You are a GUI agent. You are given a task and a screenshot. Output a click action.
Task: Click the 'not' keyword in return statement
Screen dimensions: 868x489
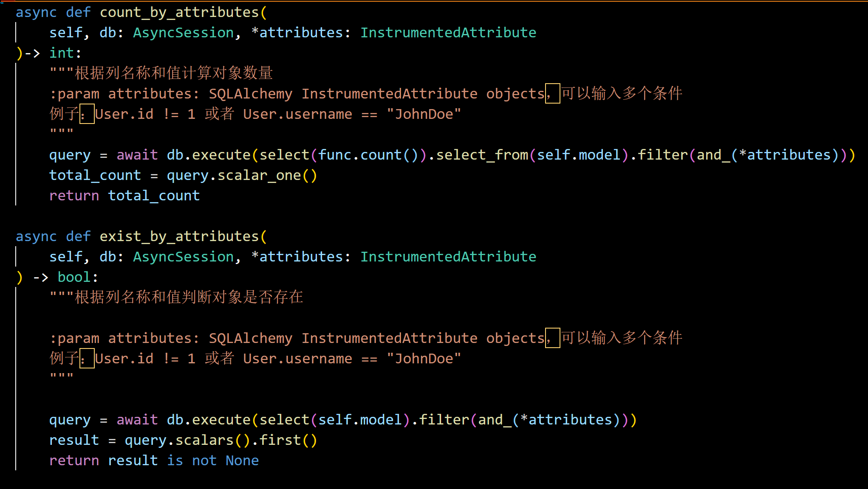point(204,461)
